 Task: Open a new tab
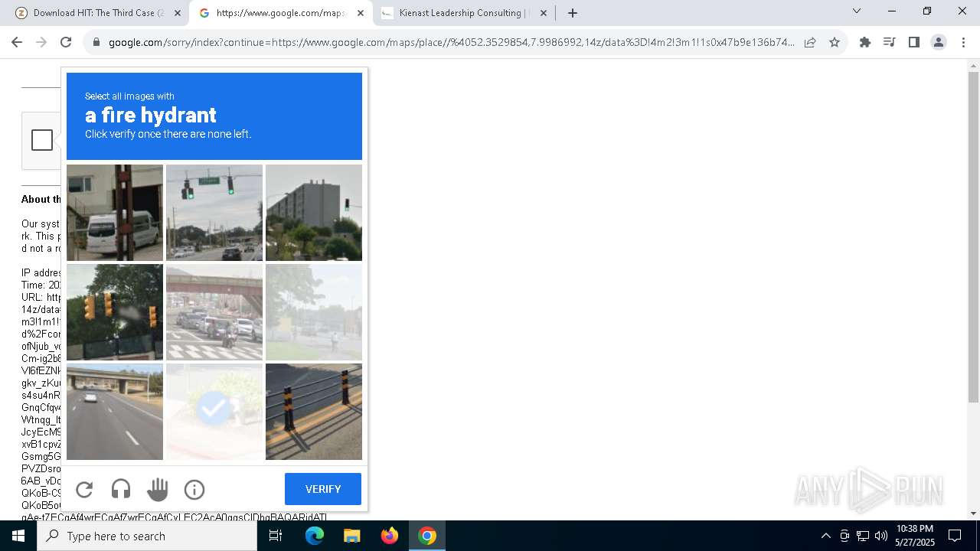pyautogui.click(x=573, y=13)
